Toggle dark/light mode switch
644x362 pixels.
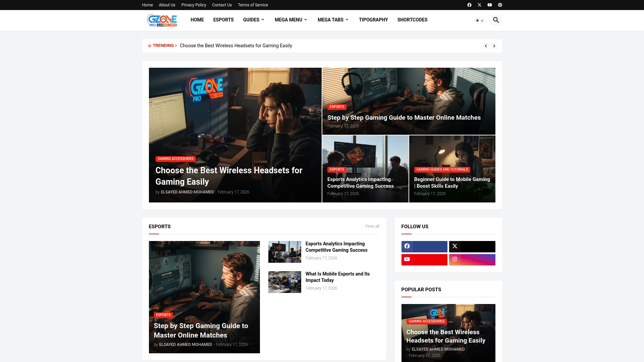[480, 20]
